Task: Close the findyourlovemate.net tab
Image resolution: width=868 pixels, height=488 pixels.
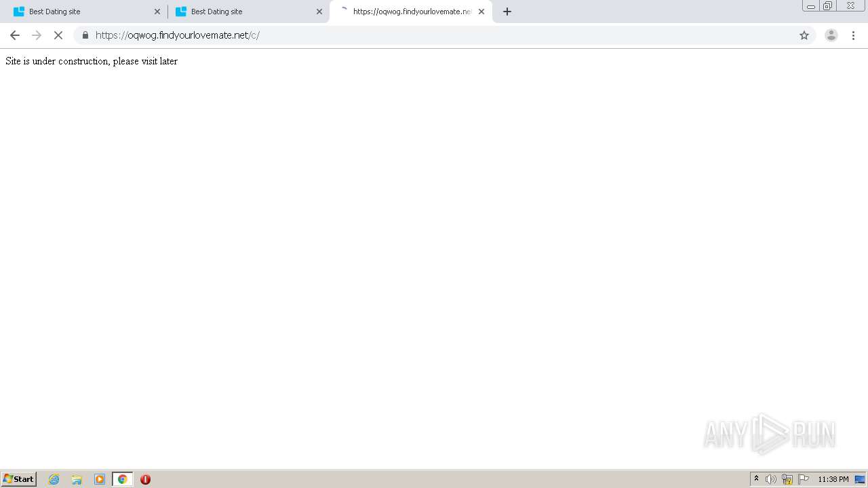Action: click(481, 12)
